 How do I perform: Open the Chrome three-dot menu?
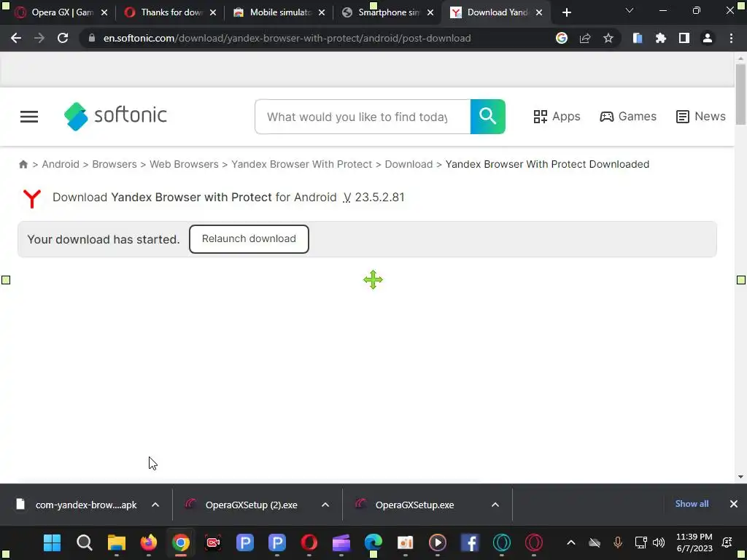(x=731, y=38)
